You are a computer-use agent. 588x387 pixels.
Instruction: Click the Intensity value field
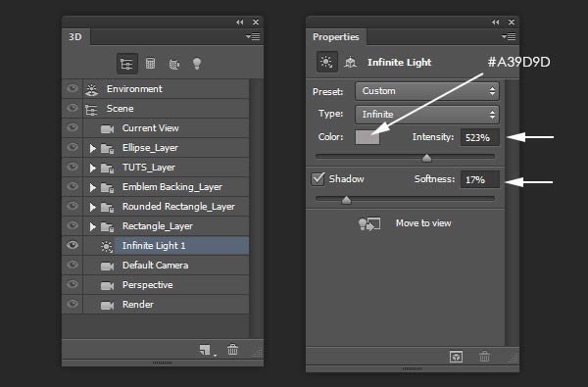pos(480,137)
